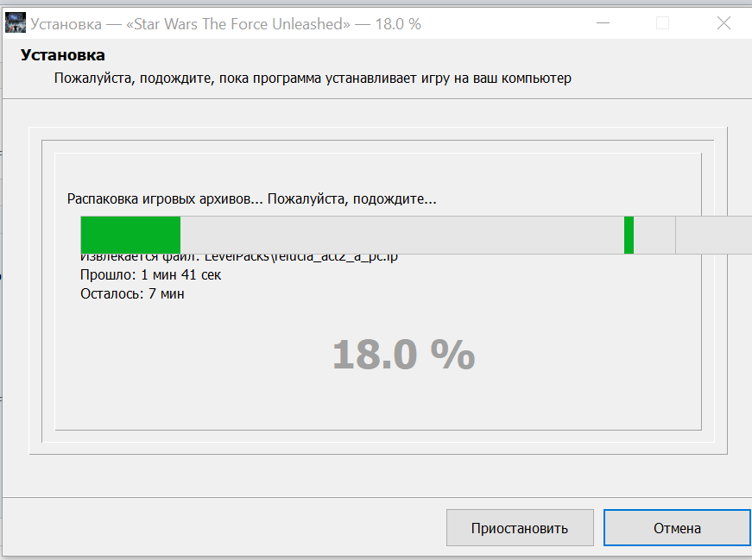Click the rightmost progress bar segment at window edge
Image resolution: width=752 pixels, height=560 pixels.
click(x=714, y=235)
